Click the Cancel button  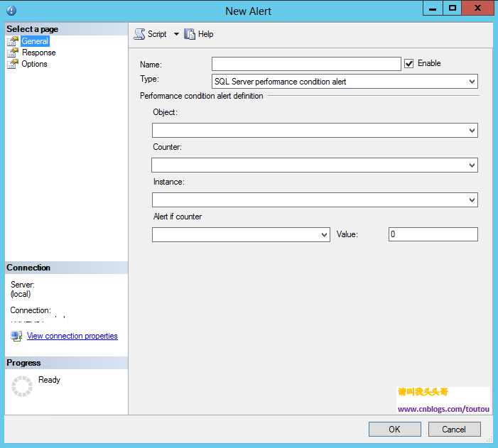tap(454, 430)
